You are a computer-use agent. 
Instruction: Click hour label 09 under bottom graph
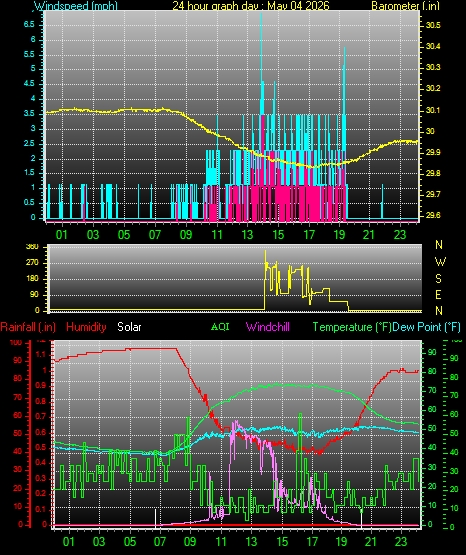(190, 542)
